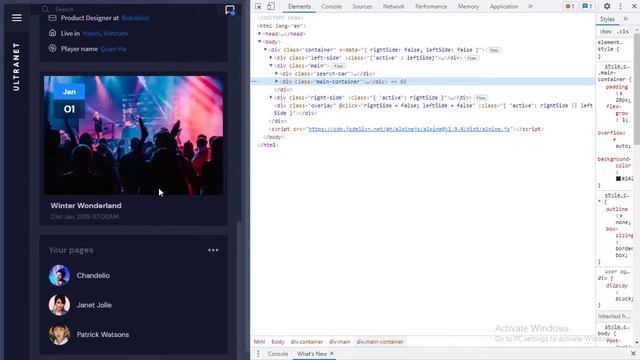This screenshot has width=640, height=360.
Task: Click the flex badge on main div
Action: [338, 66]
